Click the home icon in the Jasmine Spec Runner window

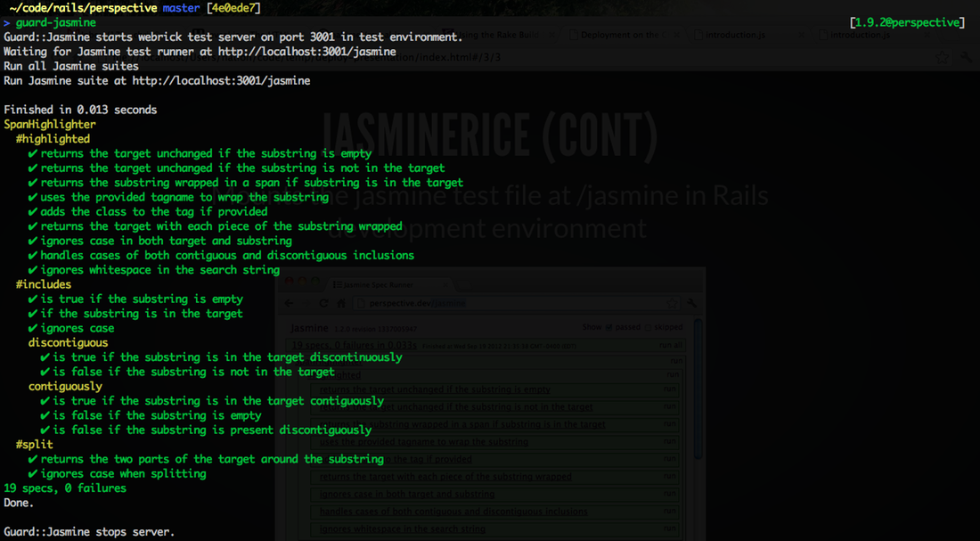(x=341, y=303)
